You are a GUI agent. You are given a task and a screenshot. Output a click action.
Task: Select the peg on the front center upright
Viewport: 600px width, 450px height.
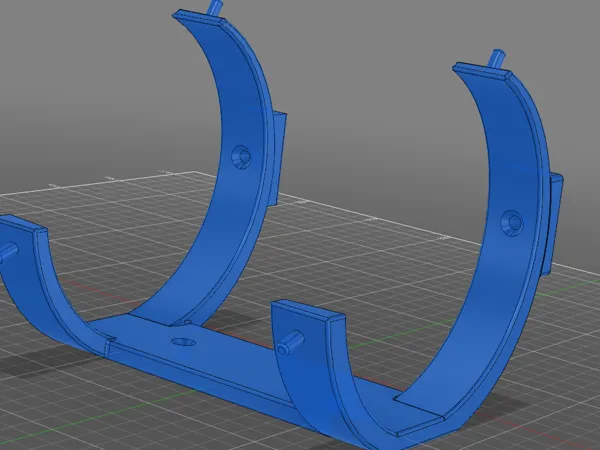[290, 342]
